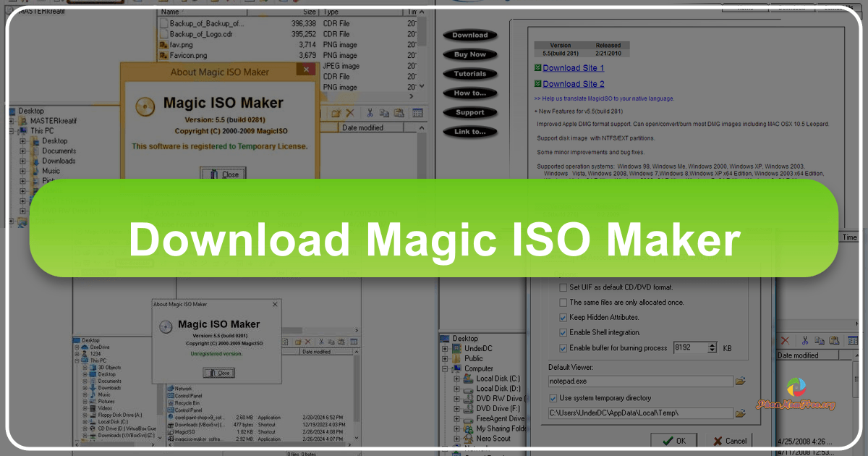Viewport: 868px width, 456px height.
Task: Increase the burning buffer size with the stepper
Action: 711,344
